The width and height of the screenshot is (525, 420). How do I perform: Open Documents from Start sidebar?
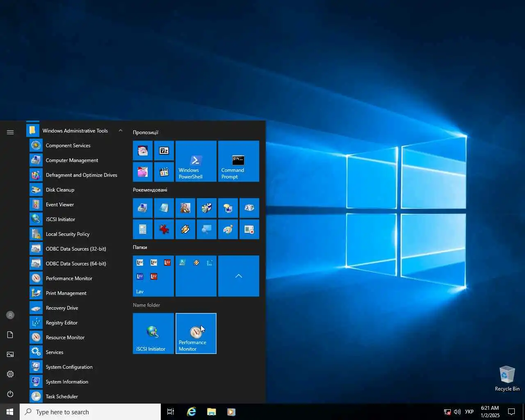(x=10, y=335)
